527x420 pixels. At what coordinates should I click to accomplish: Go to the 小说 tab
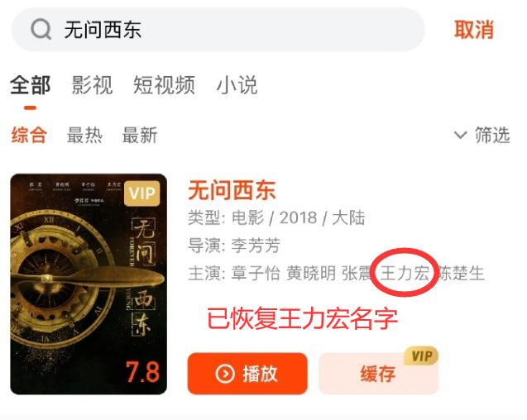click(237, 85)
